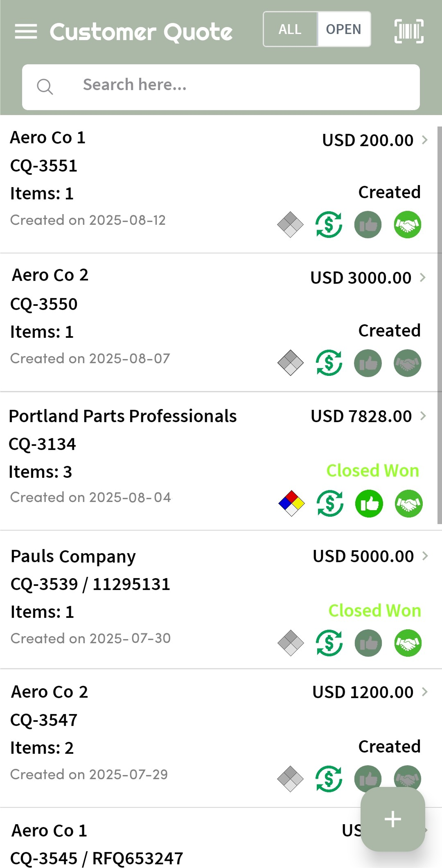Click green thumbs-up icon on CQ-3134
Image resolution: width=442 pixels, height=868 pixels.
tap(369, 503)
